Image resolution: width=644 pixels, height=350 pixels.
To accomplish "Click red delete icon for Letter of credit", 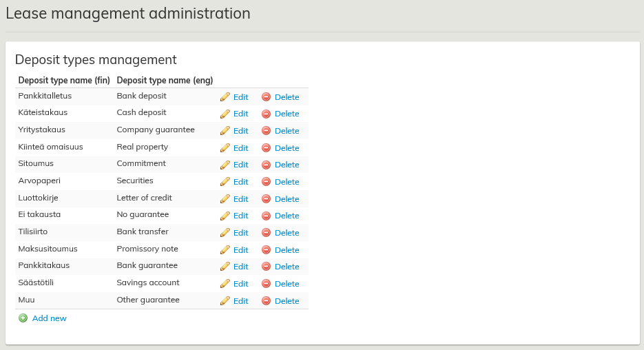I will (266, 199).
